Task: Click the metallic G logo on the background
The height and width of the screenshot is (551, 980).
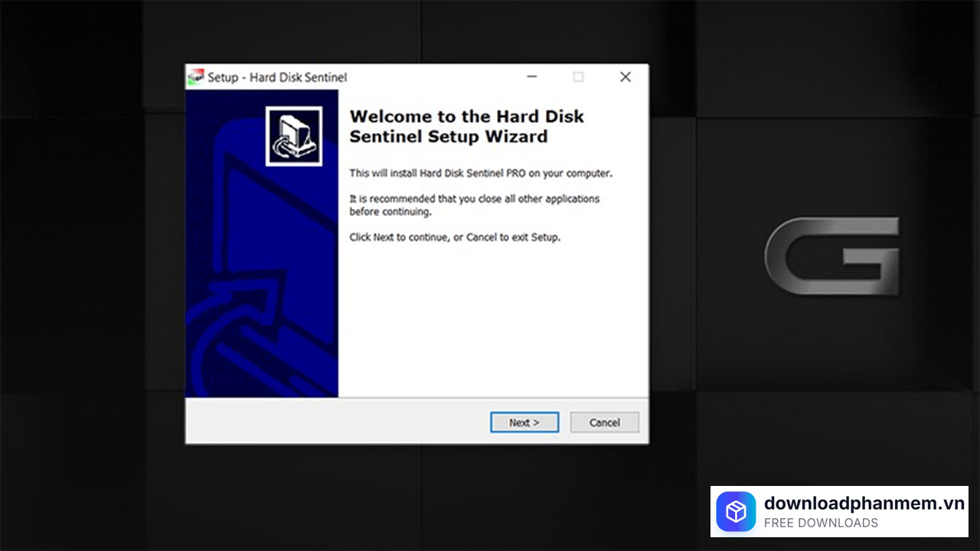Action: (x=832, y=256)
